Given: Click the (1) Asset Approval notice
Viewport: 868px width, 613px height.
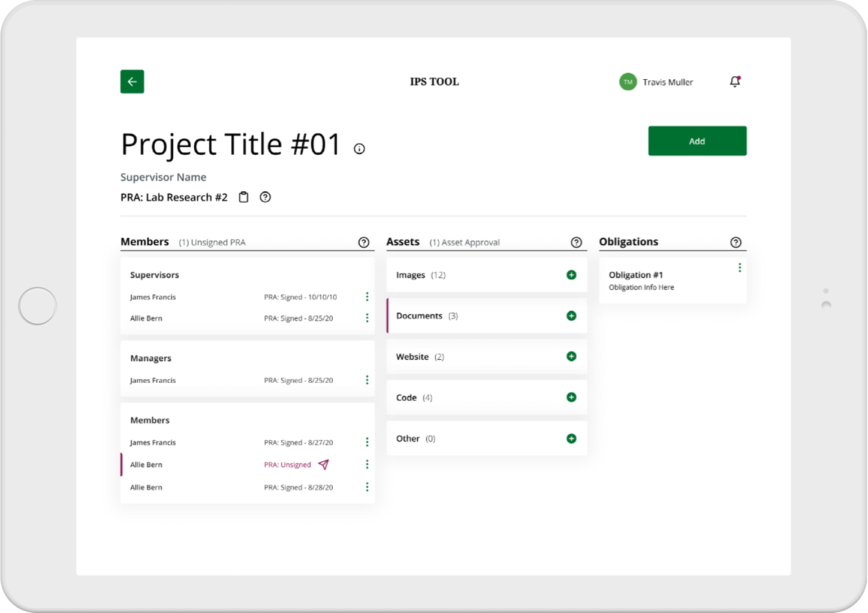Looking at the screenshot, I should 465,242.
